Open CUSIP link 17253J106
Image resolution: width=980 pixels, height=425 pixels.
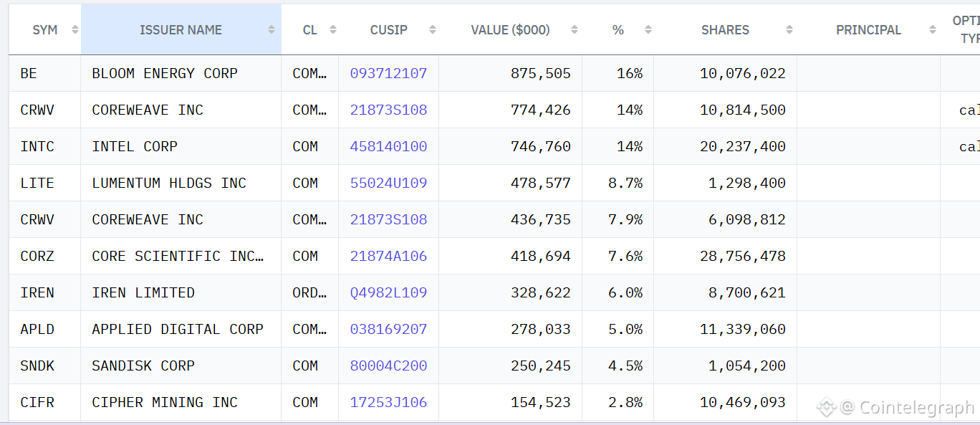point(388,402)
